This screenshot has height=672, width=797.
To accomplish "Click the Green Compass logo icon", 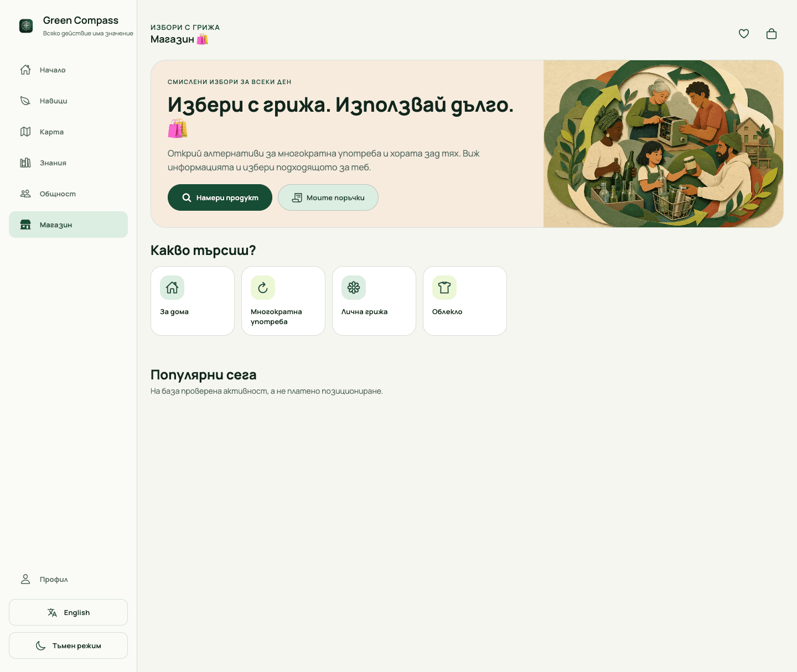I will tap(26, 26).
